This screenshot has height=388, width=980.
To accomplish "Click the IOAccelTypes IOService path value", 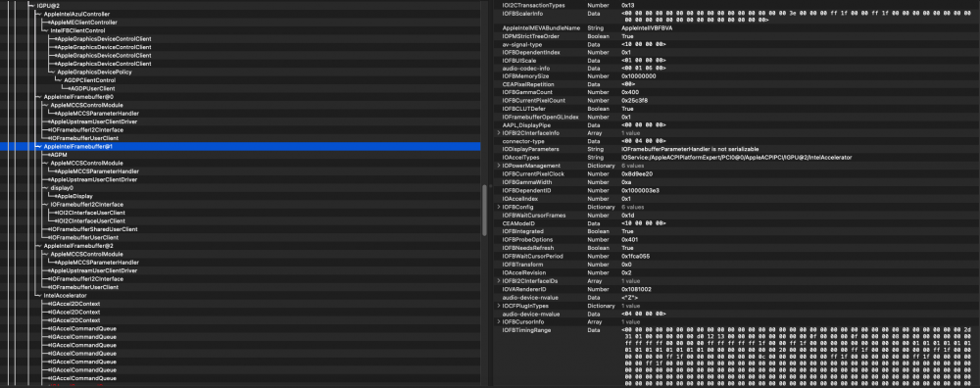I will [x=736, y=158].
